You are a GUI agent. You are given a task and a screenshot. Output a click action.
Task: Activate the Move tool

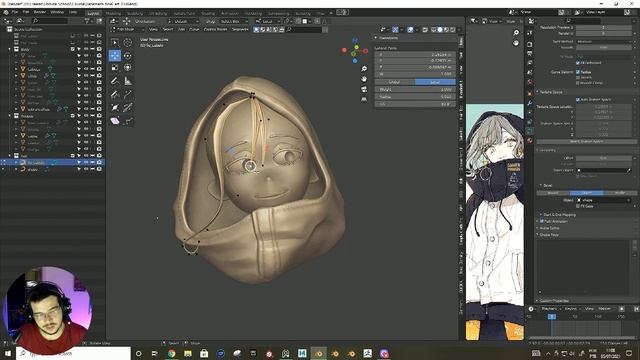click(115, 56)
